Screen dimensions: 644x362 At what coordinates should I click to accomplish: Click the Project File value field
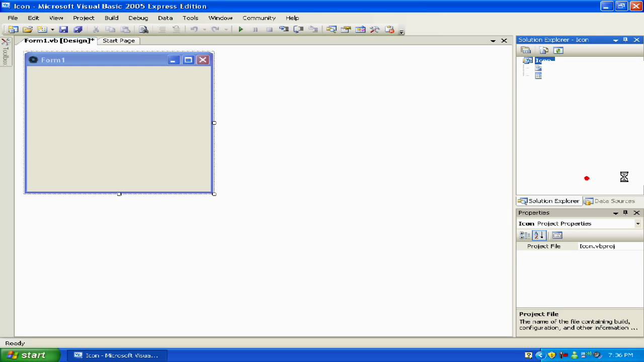point(609,246)
